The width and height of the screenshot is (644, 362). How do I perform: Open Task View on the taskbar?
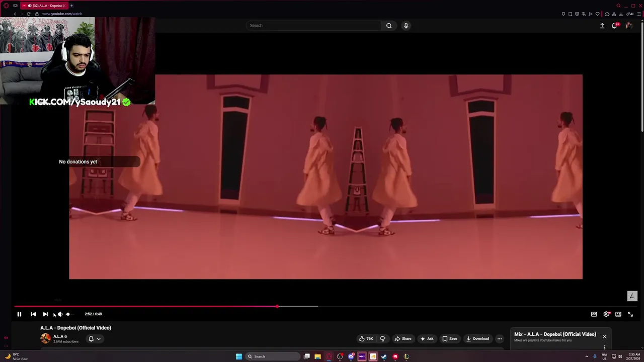[307, 356]
